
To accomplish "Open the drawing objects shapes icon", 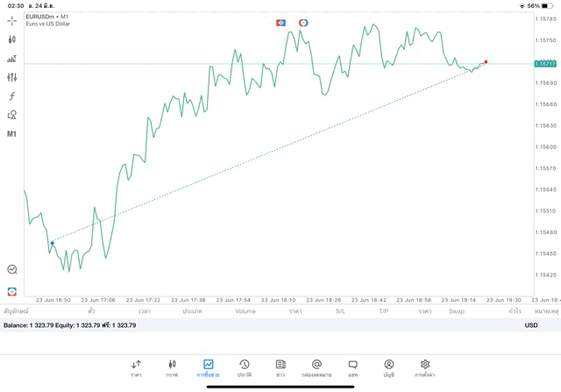I will pos(12,115).
